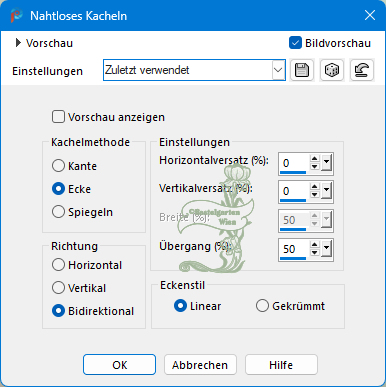Select the Kante tiling method
This screenshot has width=386, height=387.
58,166
